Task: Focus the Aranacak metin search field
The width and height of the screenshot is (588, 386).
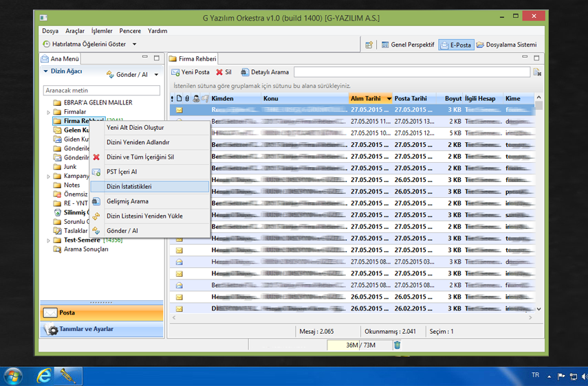Action: pos(102,90)
